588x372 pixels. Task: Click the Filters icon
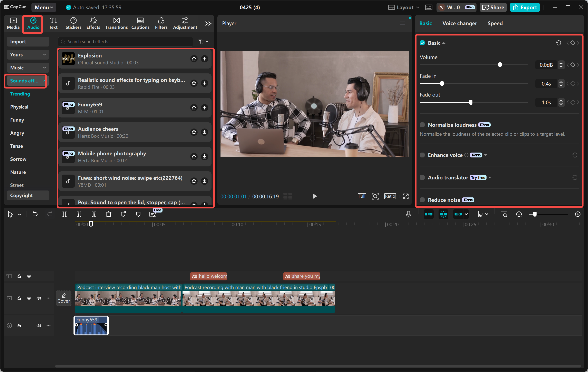pyautogui.click(x=161, y=23)
